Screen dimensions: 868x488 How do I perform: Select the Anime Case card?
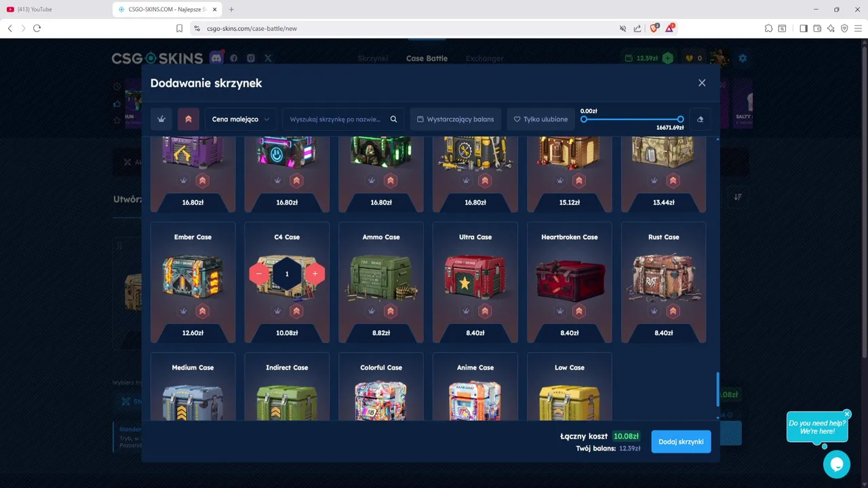pos(475,386)
